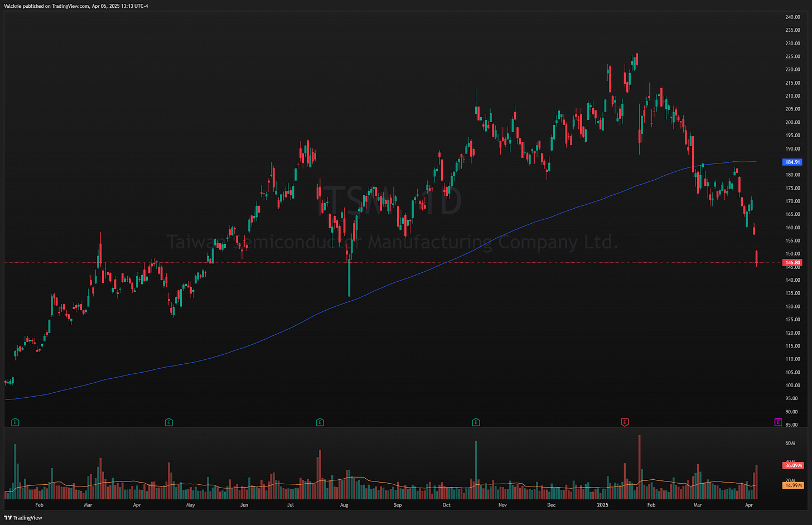Click the May label on time axis
This screenshot has width=812, height=525.
(191, 505)
